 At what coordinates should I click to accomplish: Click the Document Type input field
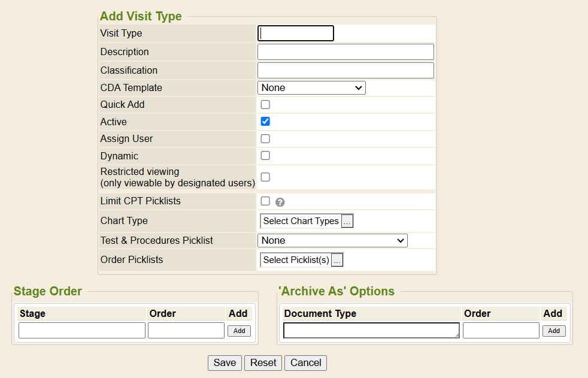[371, 331]
